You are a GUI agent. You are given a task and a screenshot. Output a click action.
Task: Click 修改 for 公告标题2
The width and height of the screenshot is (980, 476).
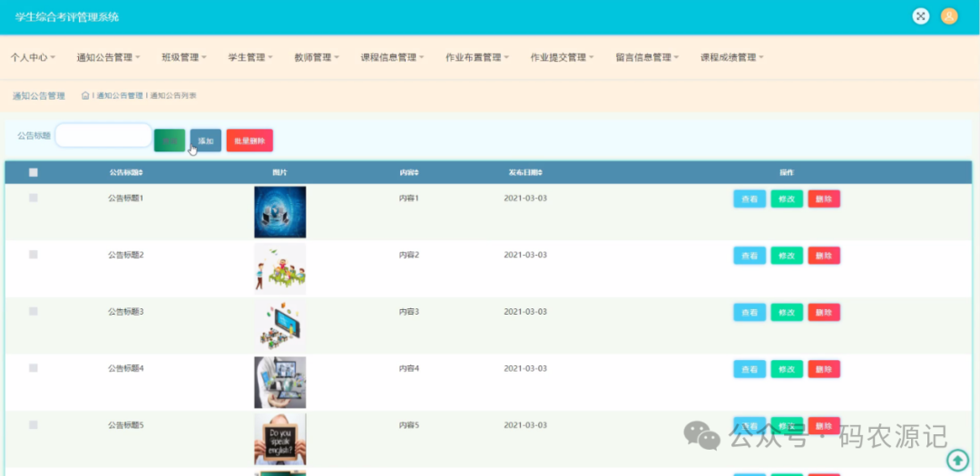[x=787, y=256]
